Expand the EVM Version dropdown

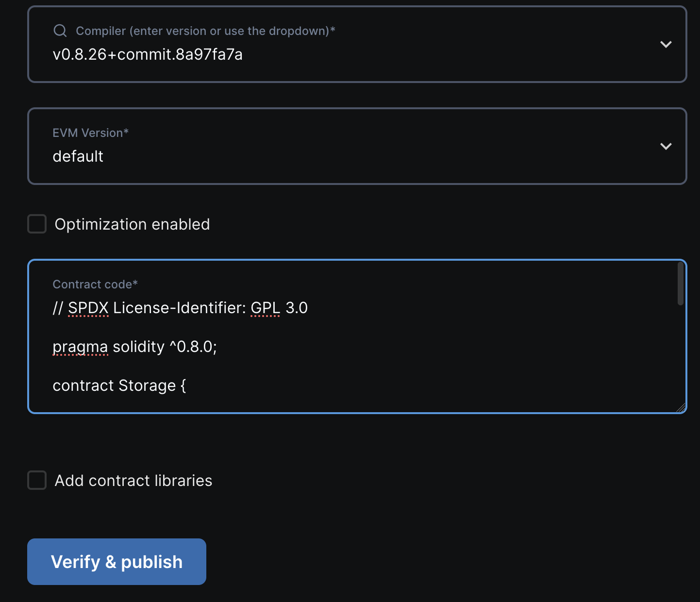coord(666,146)
